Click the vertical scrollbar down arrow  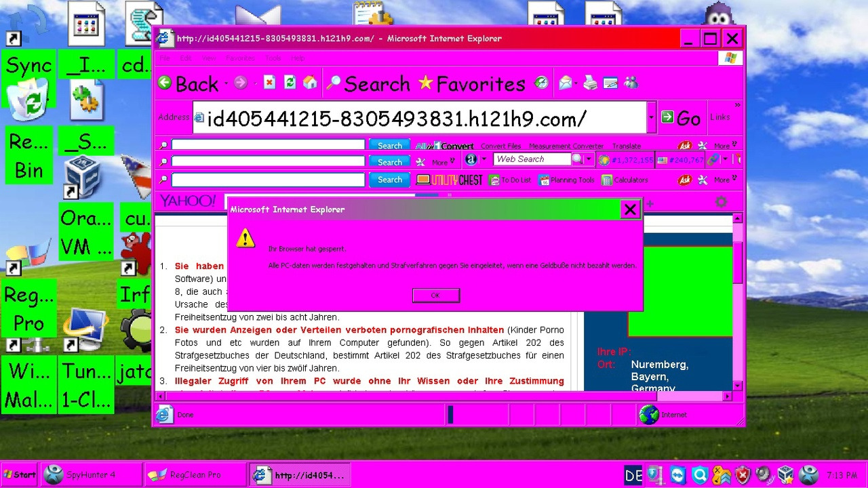(738, 385)
